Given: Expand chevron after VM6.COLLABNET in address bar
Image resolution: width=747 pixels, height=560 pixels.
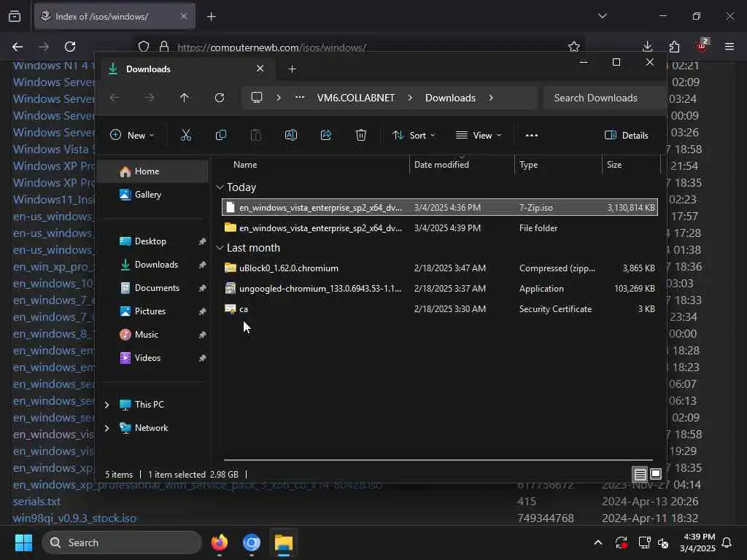Looking at the screenshot, I should tap(410, 98).
